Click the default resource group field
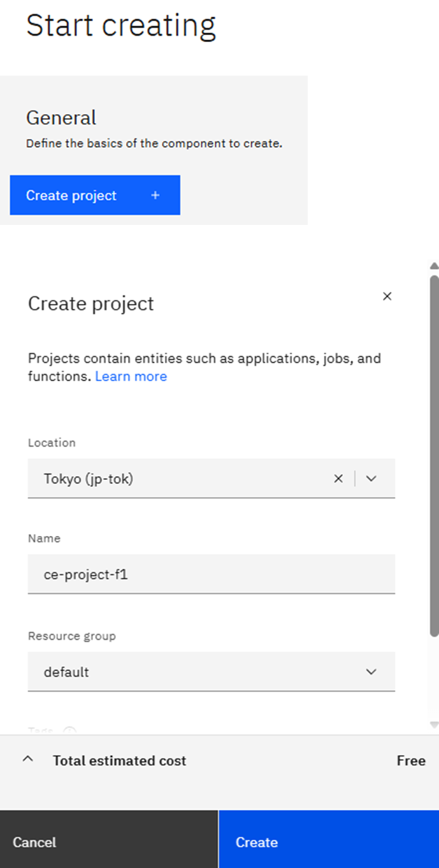439x868 pixels. pyautogui.click(x=191, y=672)
